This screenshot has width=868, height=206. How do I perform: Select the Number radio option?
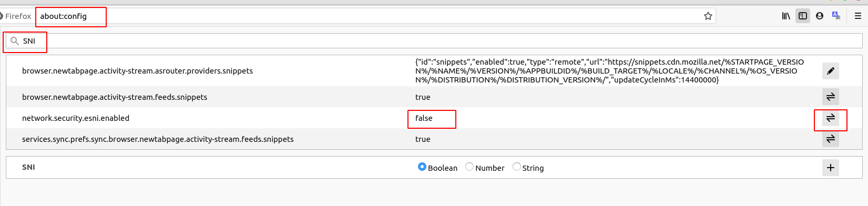tap(469, 167)
